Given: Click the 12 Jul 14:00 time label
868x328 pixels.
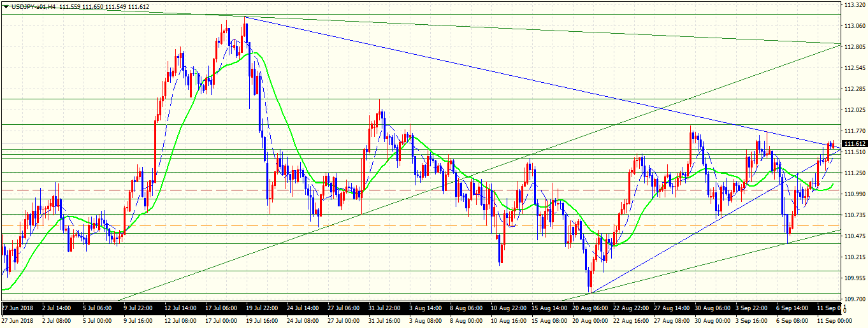Looking at the screenshot, I should coord(182,308).
